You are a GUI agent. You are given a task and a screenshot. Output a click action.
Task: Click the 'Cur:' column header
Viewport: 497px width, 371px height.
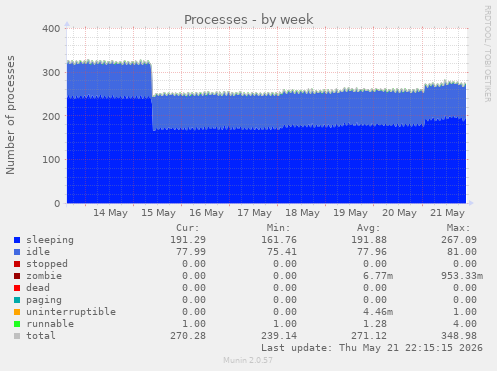188,228
